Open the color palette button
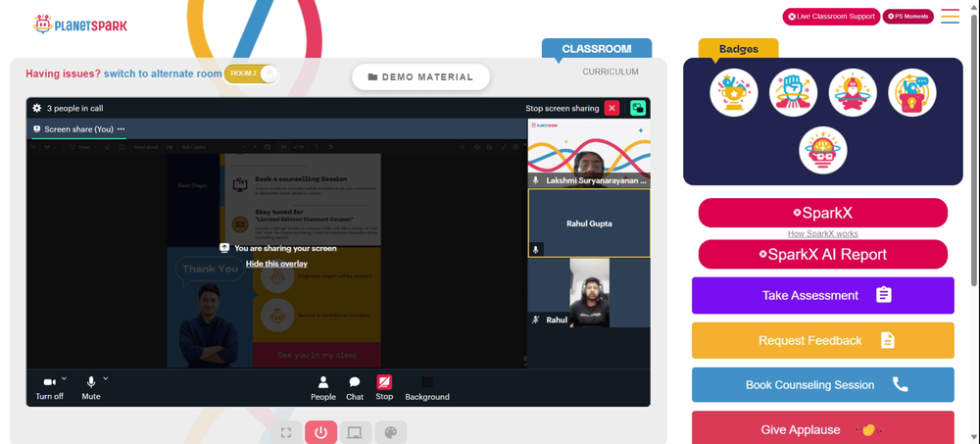This screenshot has height=444, width=980. pyautogui.click(x=391, y=433)
